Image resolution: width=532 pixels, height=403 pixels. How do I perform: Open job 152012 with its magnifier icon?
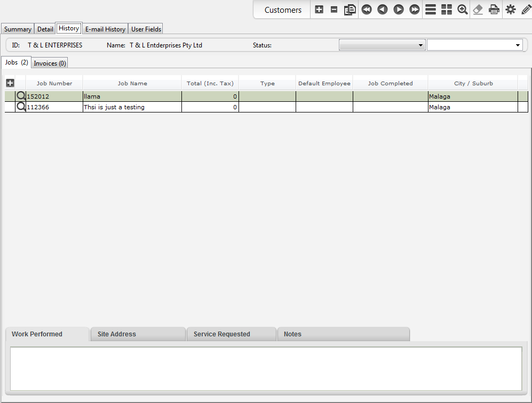click(21, 96)
